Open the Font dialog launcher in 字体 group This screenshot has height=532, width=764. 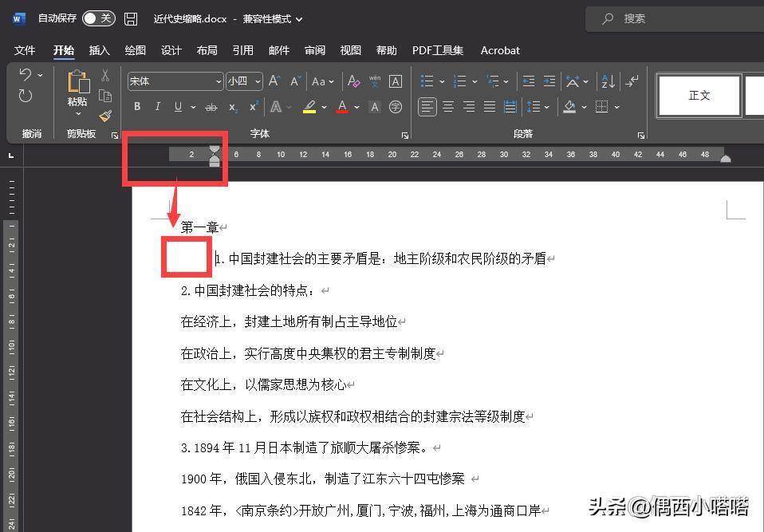405,134
